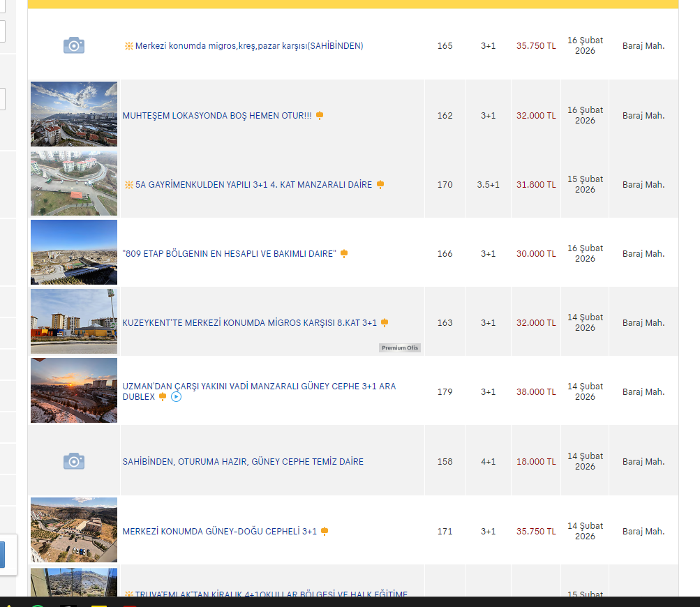Open listing MUHTEŞEM LOKASYONDA BOŞ HEMEN OTUR!!!

(x=217, y=116)
